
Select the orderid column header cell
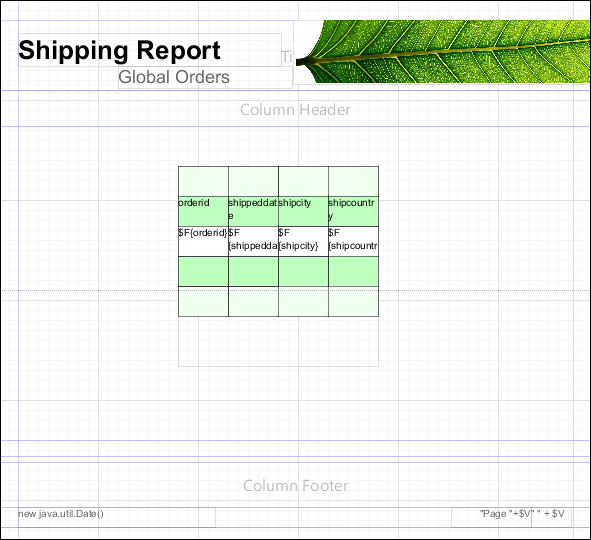[203, 211]
